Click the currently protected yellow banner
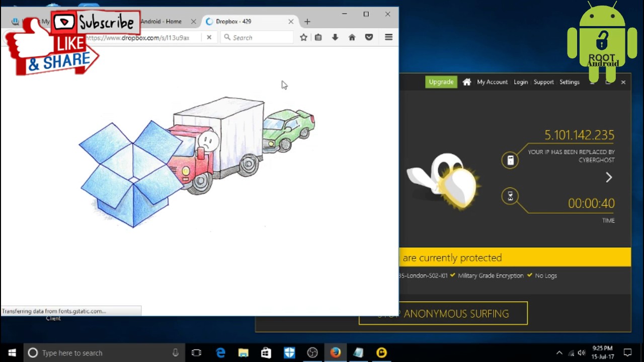 515,257
